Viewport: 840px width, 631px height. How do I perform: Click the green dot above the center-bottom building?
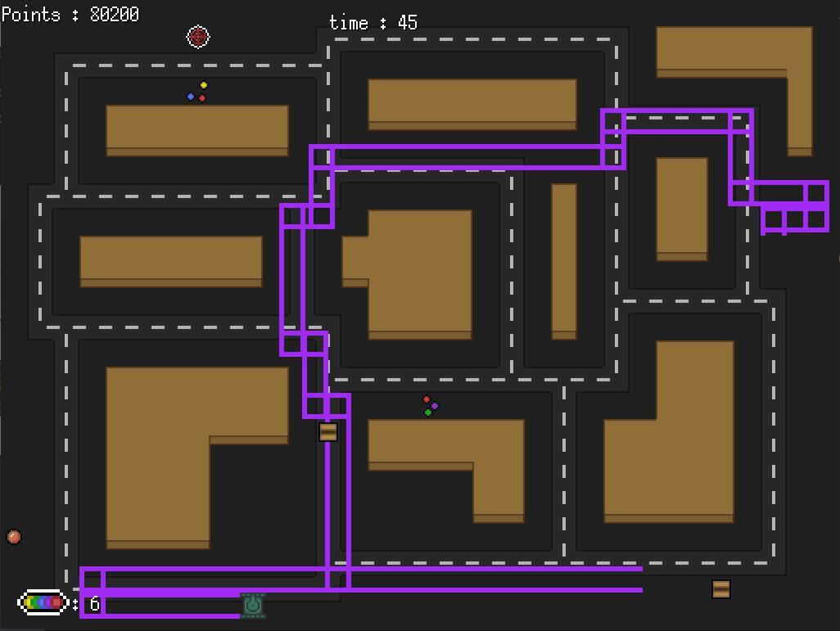point(428,412)
